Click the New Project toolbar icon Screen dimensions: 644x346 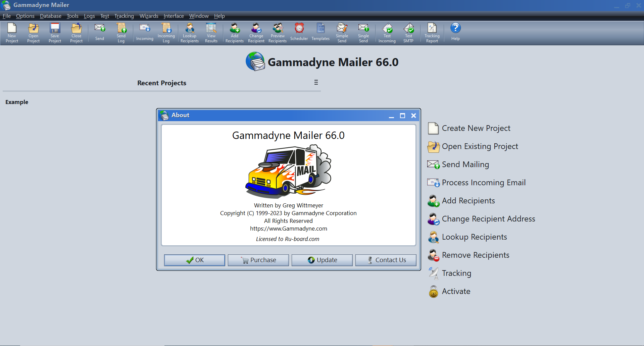(12, 33)
